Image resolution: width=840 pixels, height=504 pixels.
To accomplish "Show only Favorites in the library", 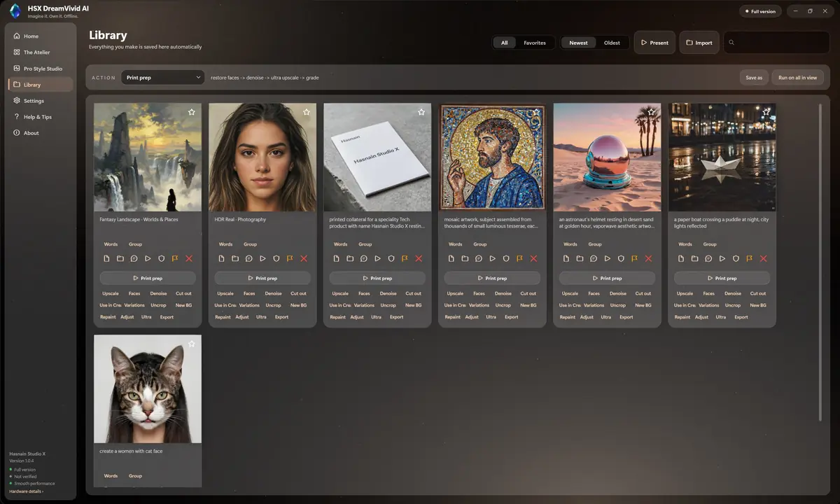I will [535, 43].
